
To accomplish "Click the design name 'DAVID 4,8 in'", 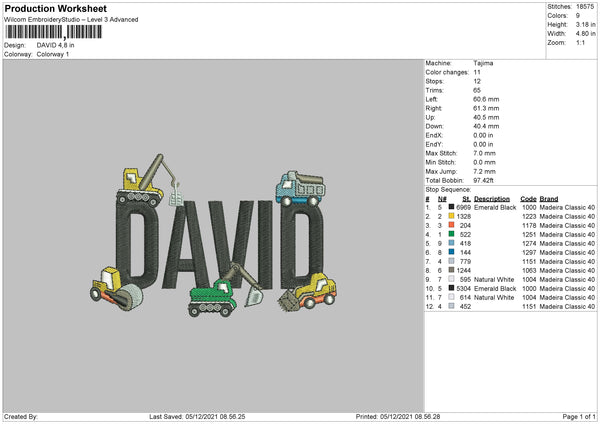I will coord(55,45).
